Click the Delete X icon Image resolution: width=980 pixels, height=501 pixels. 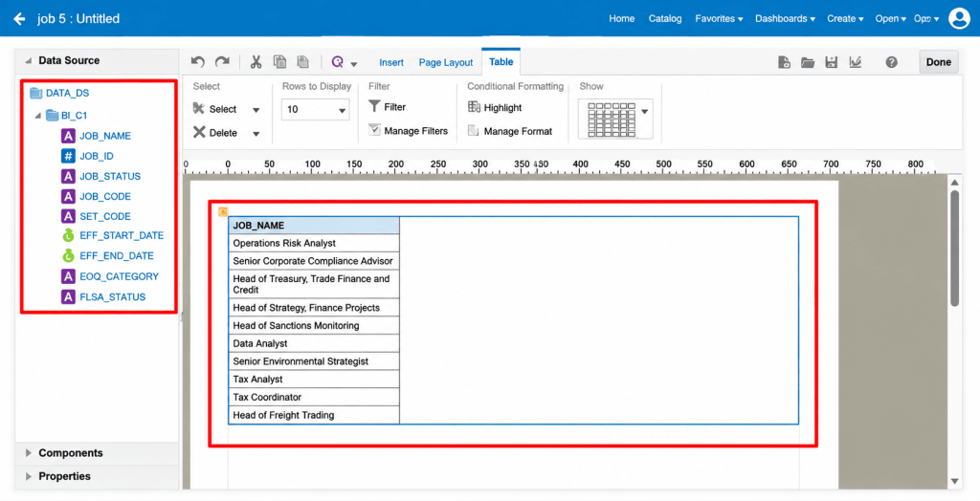click(199, 132)
